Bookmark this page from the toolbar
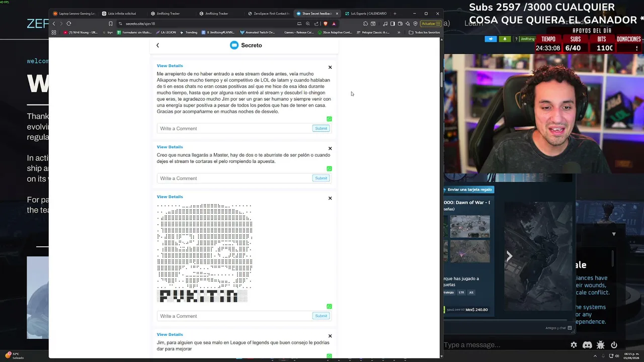 click(111, 24)
